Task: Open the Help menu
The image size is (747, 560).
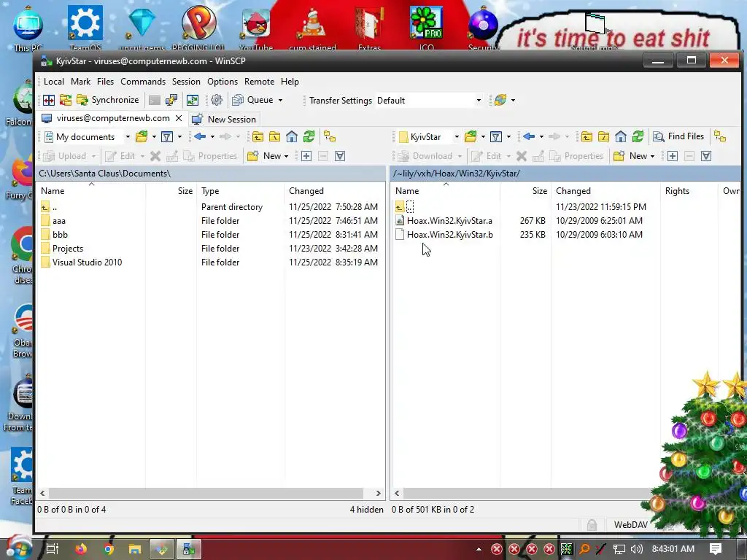Action: [290, 82]
